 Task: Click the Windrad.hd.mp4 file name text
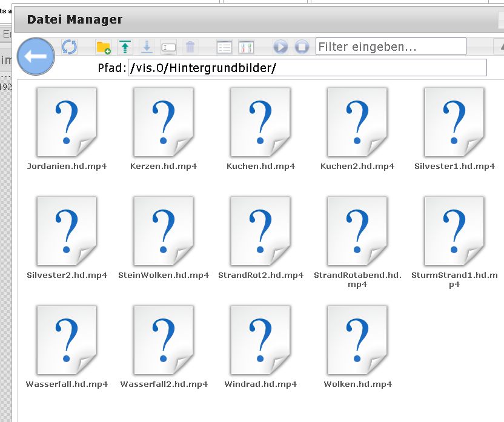point(260,384)
